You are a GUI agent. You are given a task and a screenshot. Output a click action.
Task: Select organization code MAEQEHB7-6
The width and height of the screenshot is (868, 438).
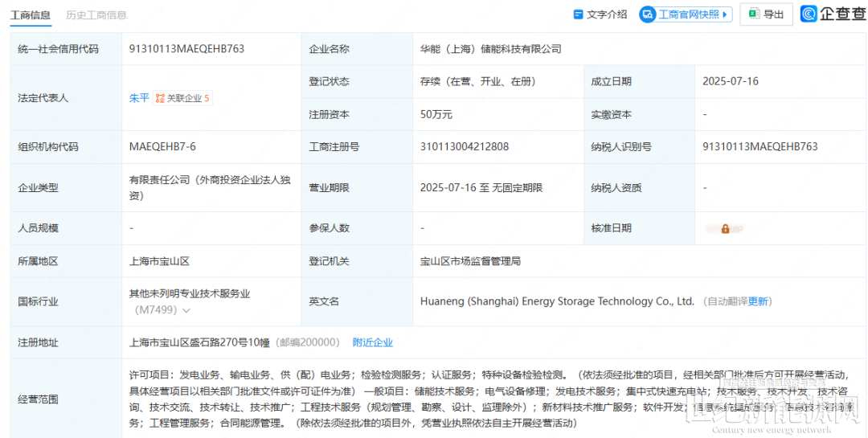click(162, 147)
